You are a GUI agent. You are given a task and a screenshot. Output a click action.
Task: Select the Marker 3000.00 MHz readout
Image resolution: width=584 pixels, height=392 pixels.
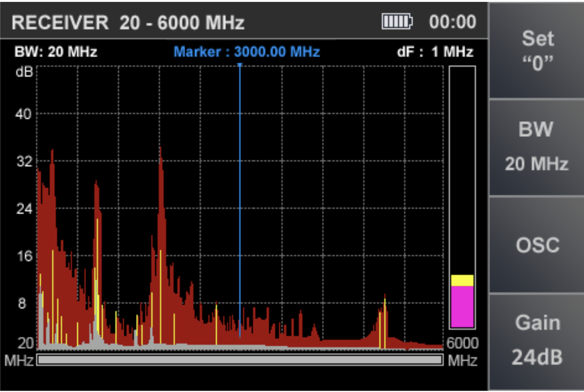pyautogui.click(x=247, y=52)
